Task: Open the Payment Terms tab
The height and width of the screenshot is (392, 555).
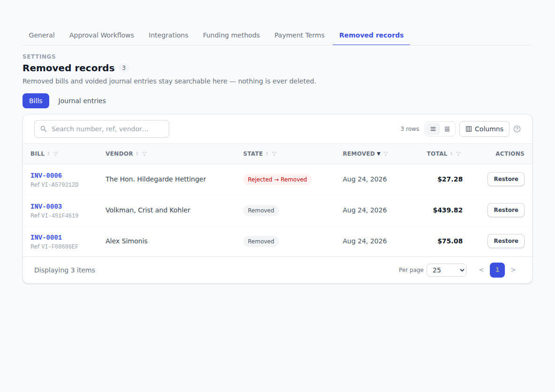Action: point(300,35)
